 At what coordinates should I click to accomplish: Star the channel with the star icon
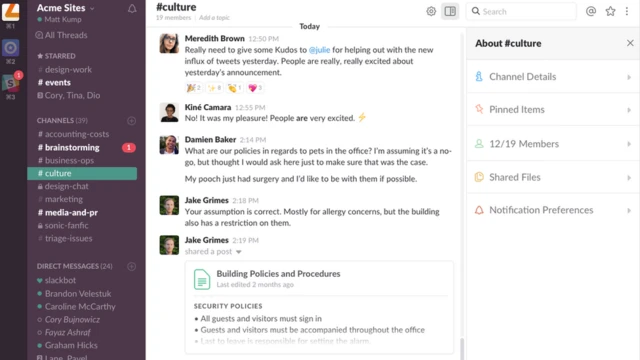[x=610, y=11]
